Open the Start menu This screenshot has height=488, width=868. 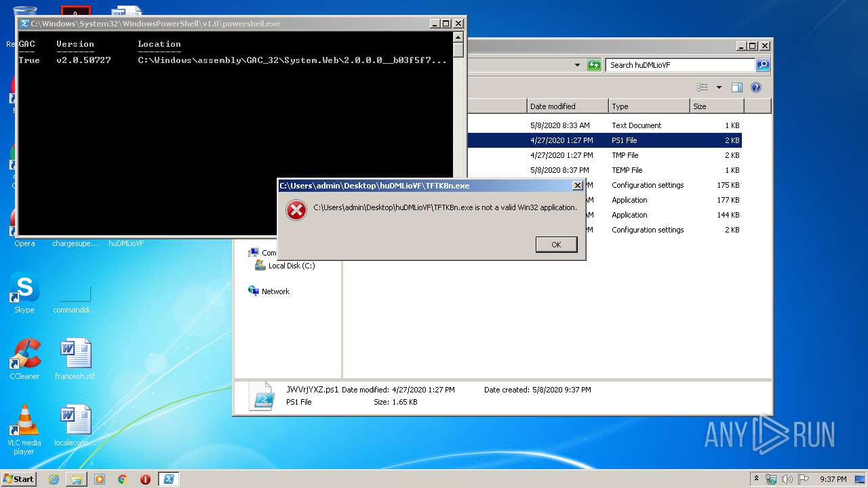pos(18,479)
